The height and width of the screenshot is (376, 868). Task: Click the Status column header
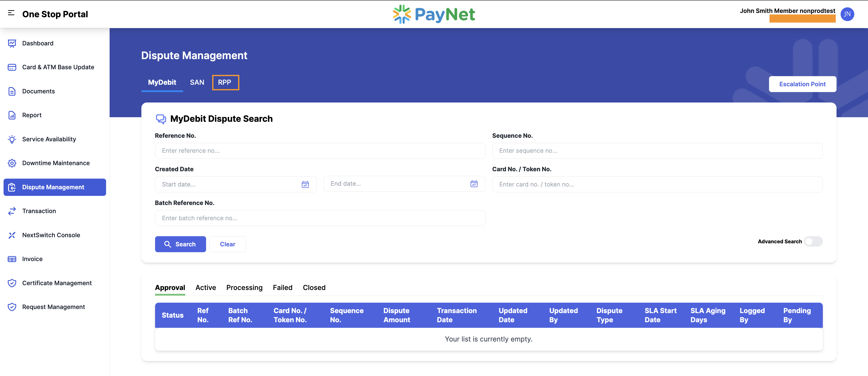coord(173,315)
